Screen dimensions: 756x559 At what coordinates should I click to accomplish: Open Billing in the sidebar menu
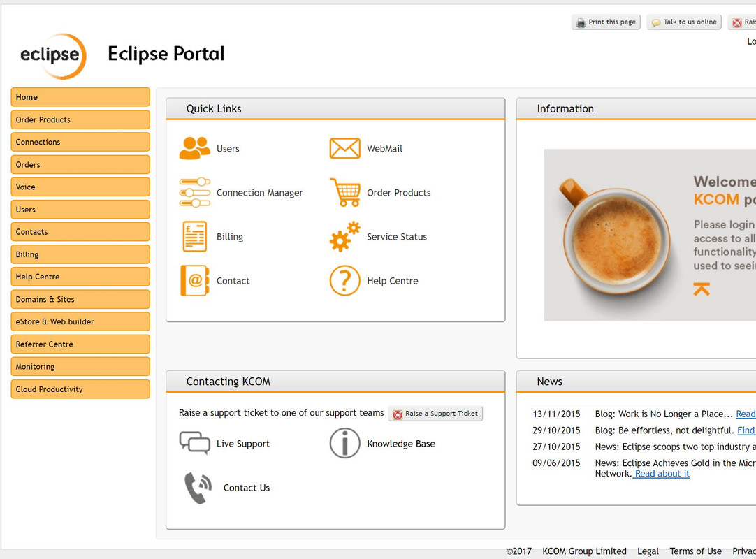[80, 254]
